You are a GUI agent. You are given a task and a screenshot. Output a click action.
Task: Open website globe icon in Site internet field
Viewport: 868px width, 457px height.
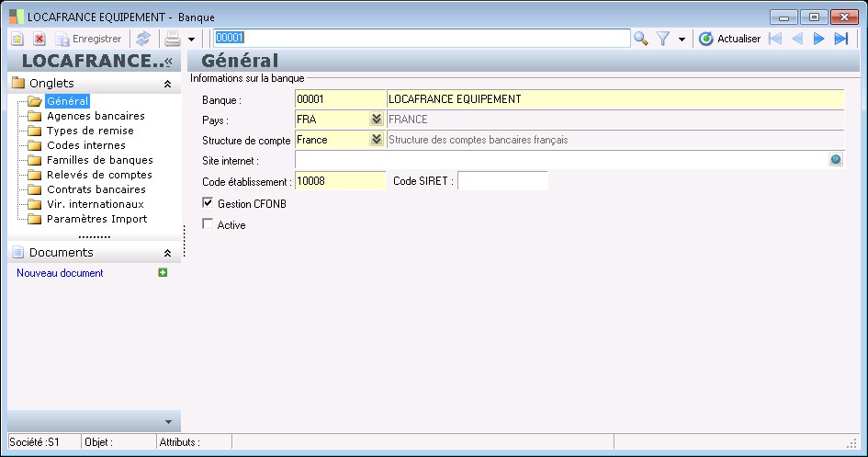click(836, 160)
